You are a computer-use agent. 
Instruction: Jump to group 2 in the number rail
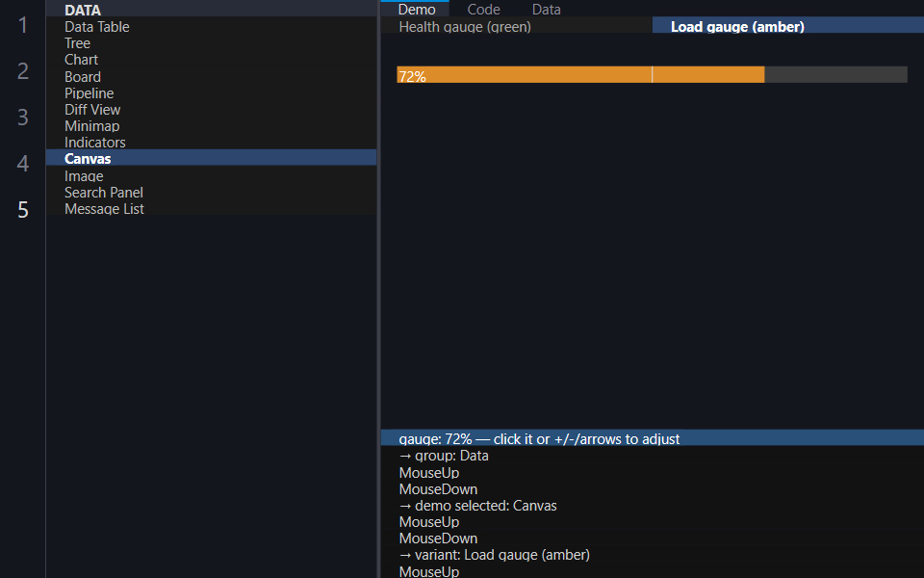coord(23,70)
